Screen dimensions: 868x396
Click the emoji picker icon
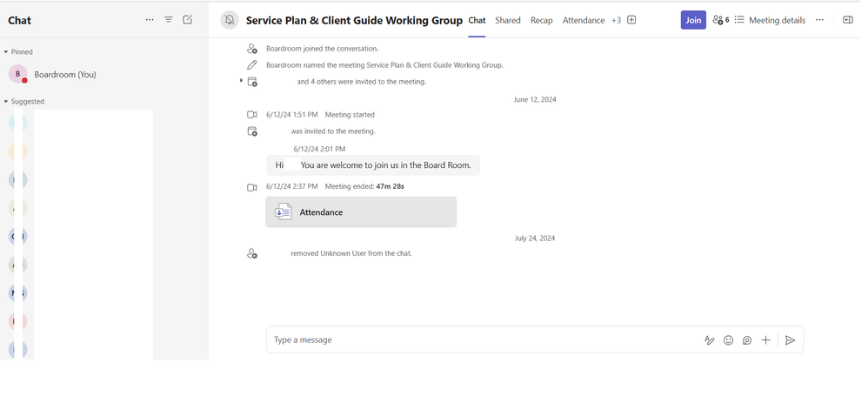click(729, 340)
